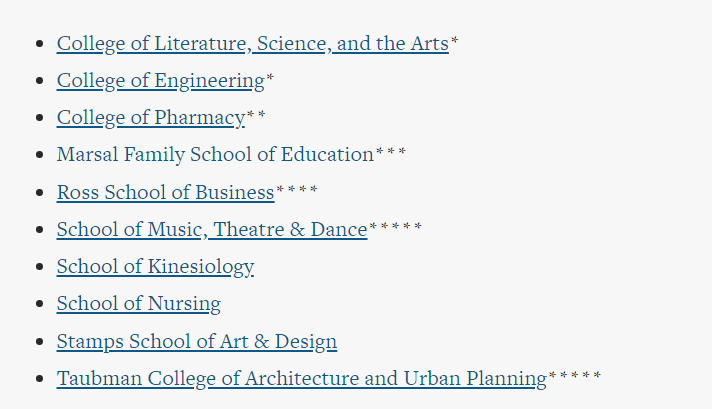Visit Stamps School of Art & Design

click(197, 341)
